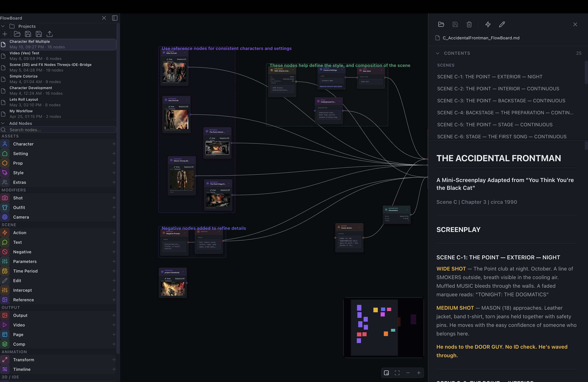Toggle Sequence Off in The Point Stage node

tap(225, 190)
